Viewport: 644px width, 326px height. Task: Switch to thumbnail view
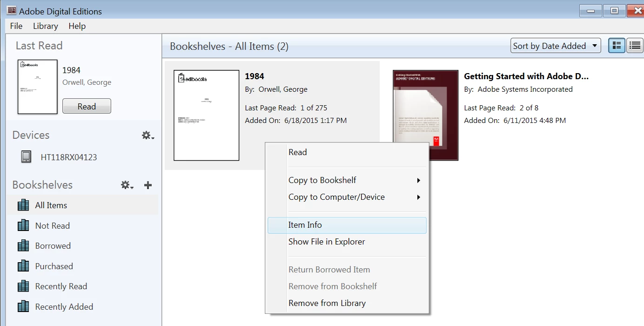click(x=617, y=46)
